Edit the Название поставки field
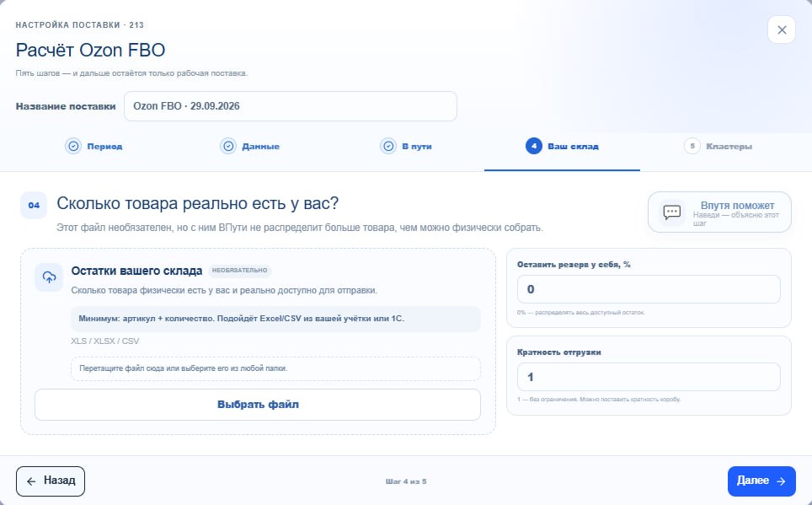Screen dimensions: 812x505 (x=291, y=106)
